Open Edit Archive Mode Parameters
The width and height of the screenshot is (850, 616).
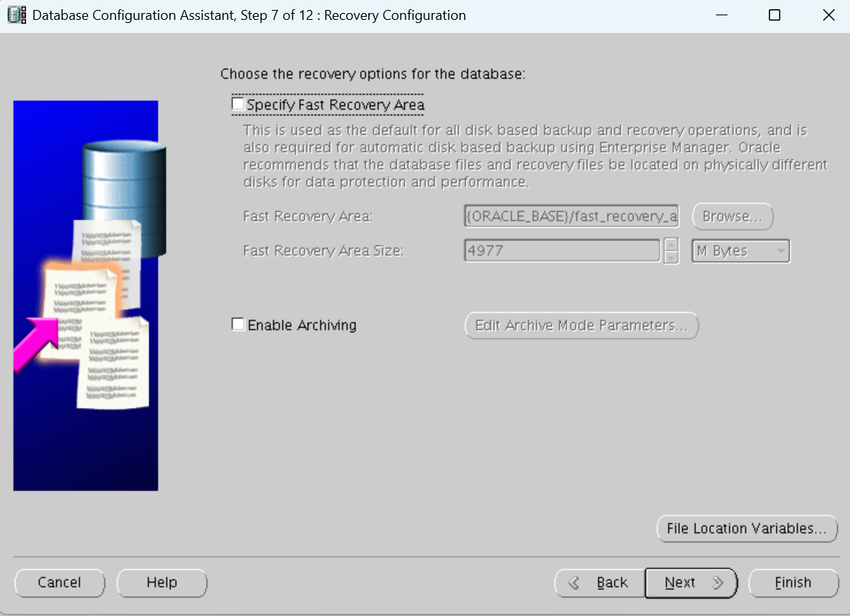(581, 325)
